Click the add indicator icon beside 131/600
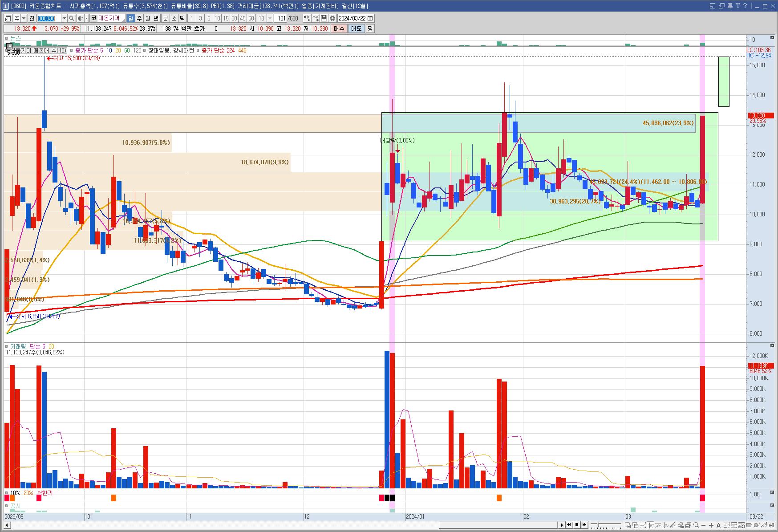 (x=307, y=18)
